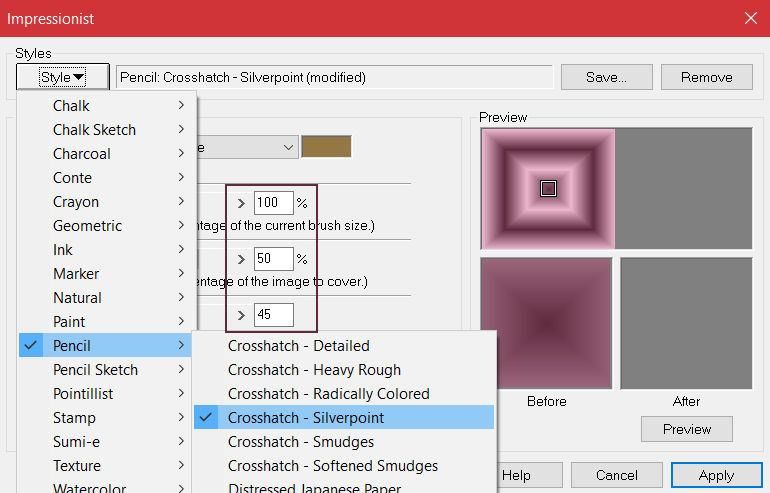Click the Apply button
The image size is (770, 493).
click(x=716, y=475)
